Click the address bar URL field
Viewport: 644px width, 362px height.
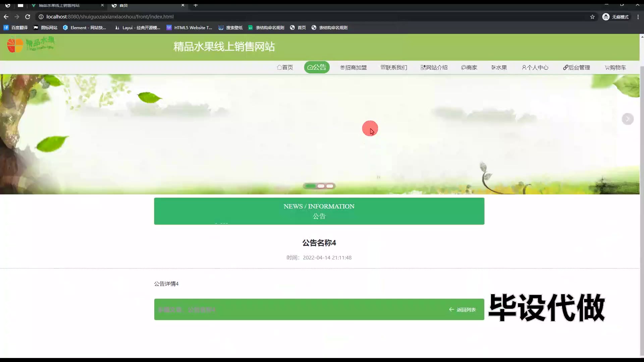(x=315, y=17)
